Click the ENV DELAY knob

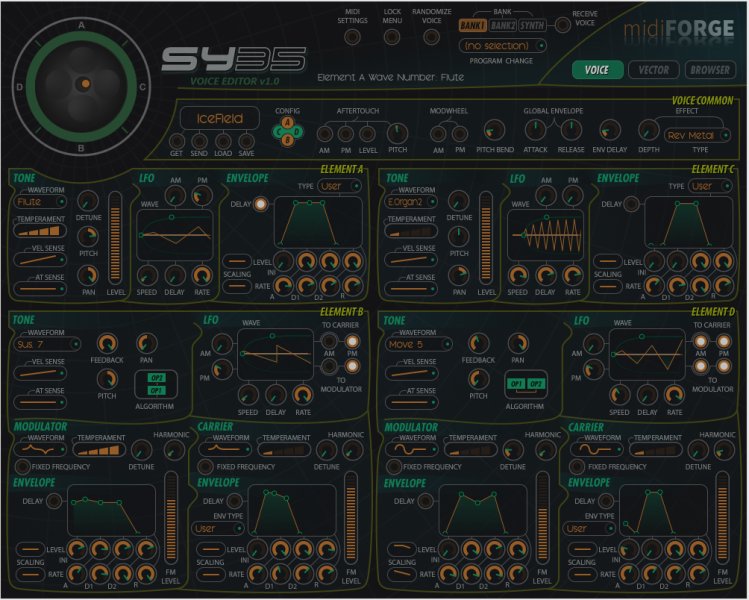pos(610,130)
